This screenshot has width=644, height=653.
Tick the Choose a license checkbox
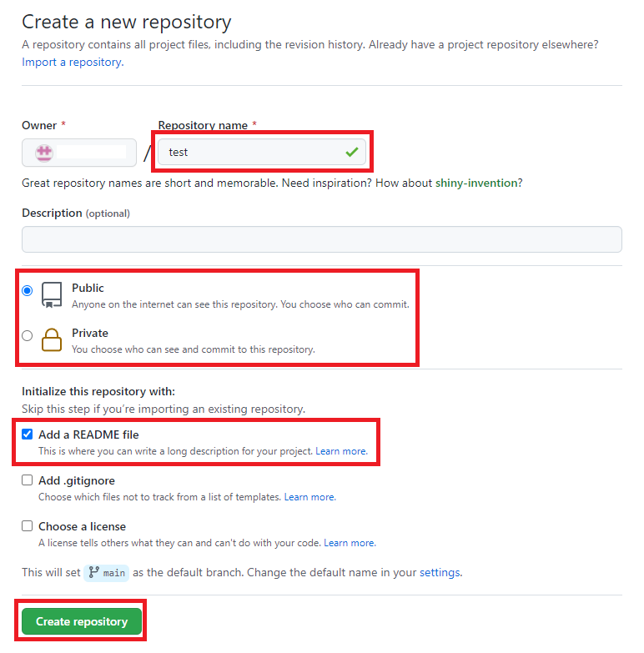28,526
